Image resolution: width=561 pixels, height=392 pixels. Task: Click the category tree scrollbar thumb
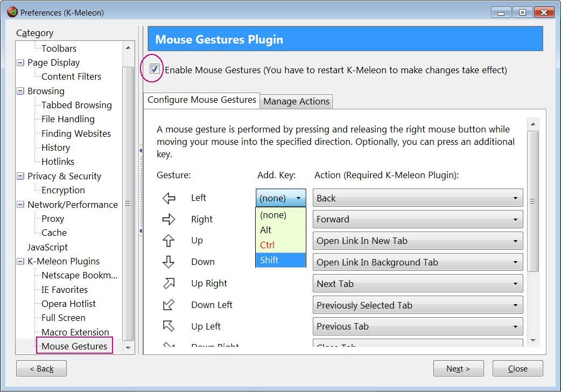click(128, 204)
